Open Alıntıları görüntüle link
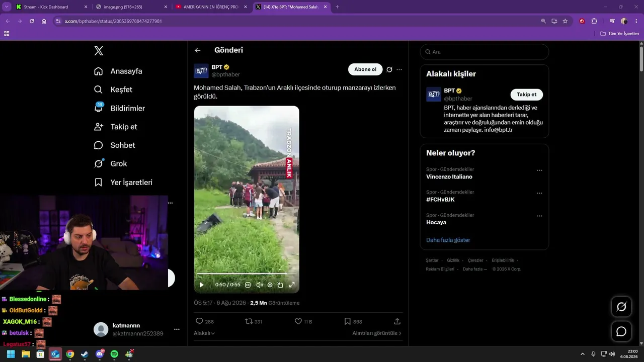 click(x=377, y=333)
